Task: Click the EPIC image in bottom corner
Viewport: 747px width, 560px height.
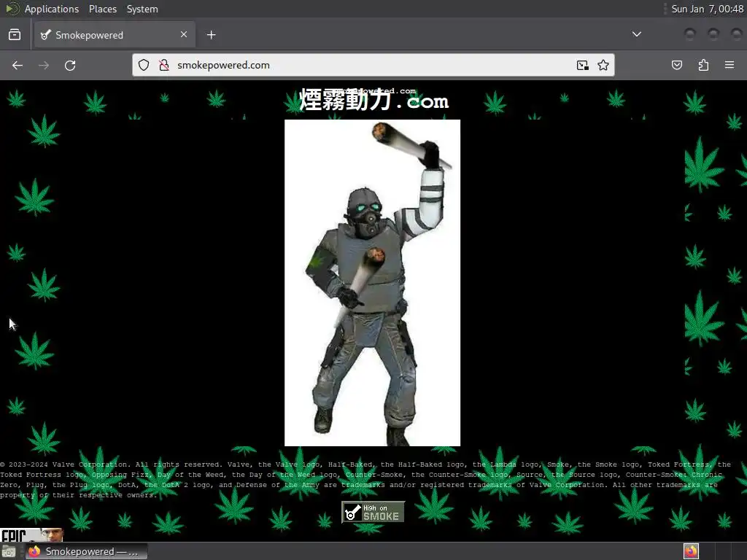Action: click(x=31, y=534)
